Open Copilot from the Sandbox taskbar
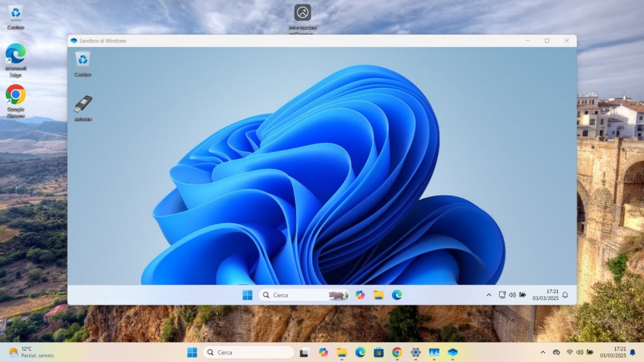The height and width of the screenshot is (362, 644). coord(360,295)
